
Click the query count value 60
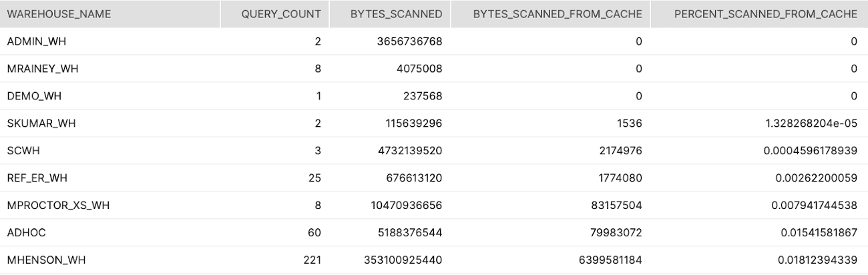click(x=314, y=233)
